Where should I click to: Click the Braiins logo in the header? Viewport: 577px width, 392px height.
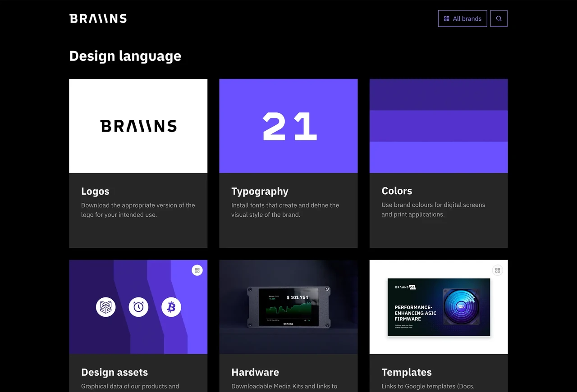[98, 18]
